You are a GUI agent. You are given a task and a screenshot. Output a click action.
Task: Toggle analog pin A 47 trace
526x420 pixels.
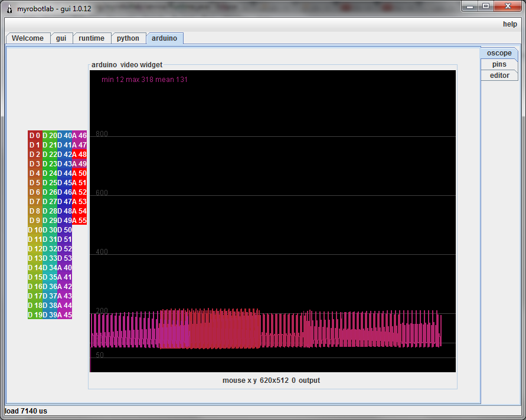(80, 145)
